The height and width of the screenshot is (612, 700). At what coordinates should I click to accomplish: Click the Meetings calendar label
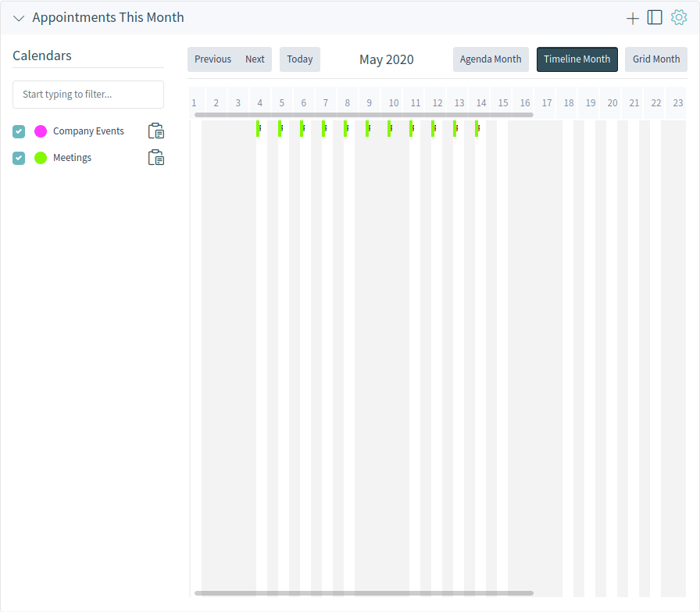(73, 158)
